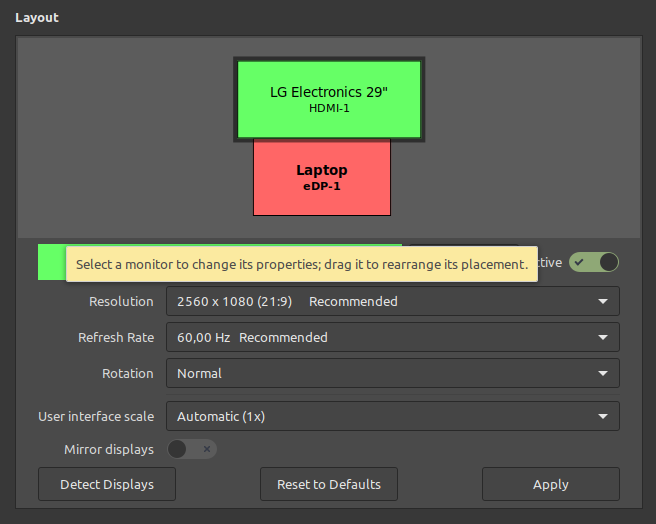The image size is (656, 524).
Task: Click Apply to save display settings
Action: [550, 484]
